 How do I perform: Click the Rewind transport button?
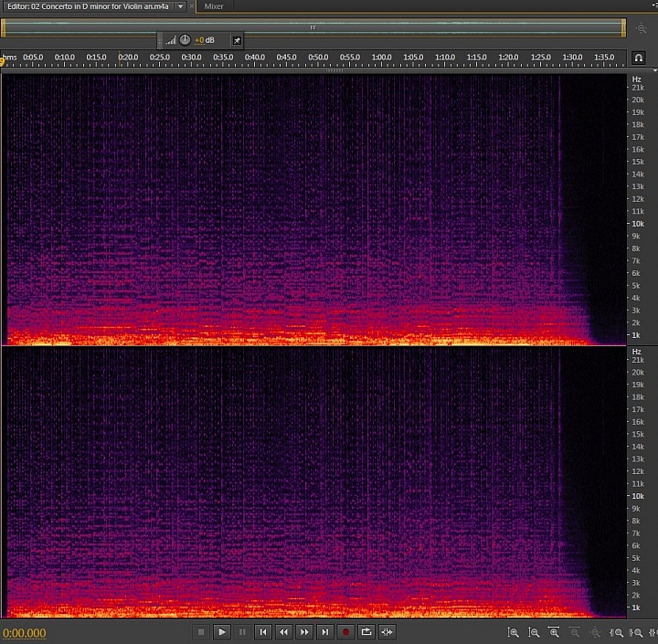(x=283, y=632)
